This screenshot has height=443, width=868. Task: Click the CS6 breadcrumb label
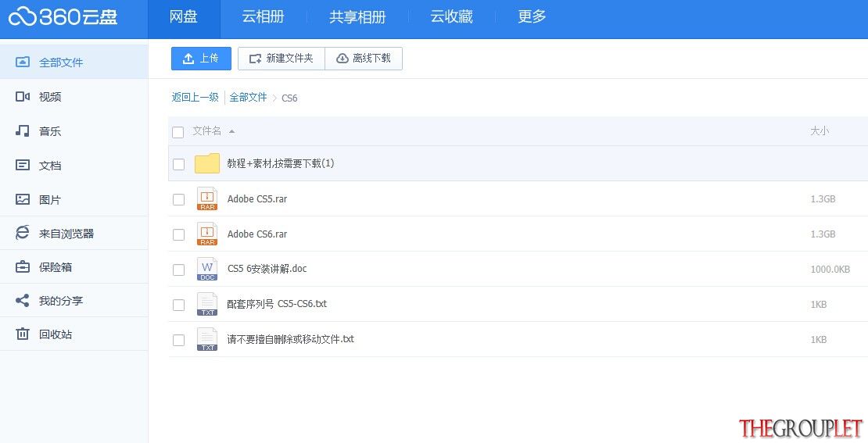pos(289,98)
